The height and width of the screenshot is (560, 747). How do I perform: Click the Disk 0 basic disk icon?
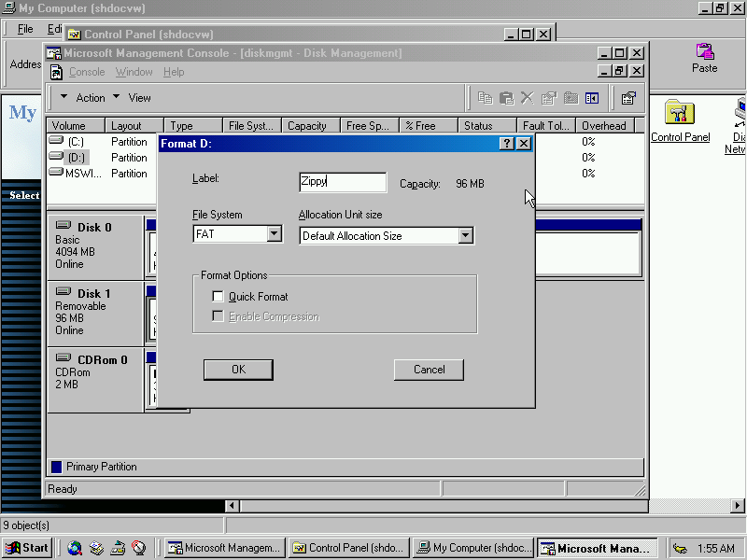64,227
